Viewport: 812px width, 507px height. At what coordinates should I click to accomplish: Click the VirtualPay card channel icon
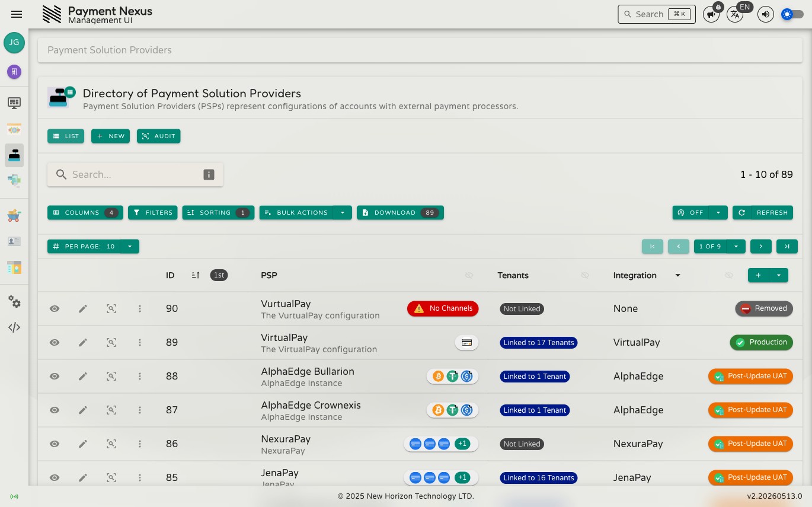tap(466, 342)
